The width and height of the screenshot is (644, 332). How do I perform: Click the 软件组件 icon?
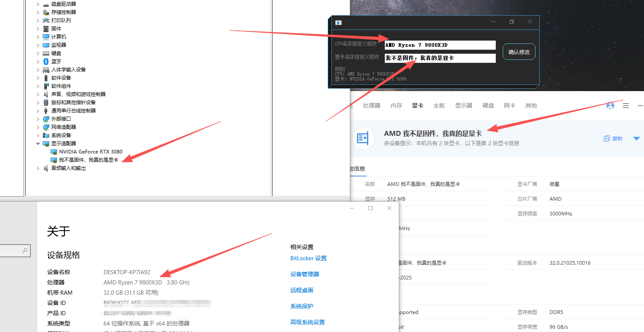coord(46,86)
